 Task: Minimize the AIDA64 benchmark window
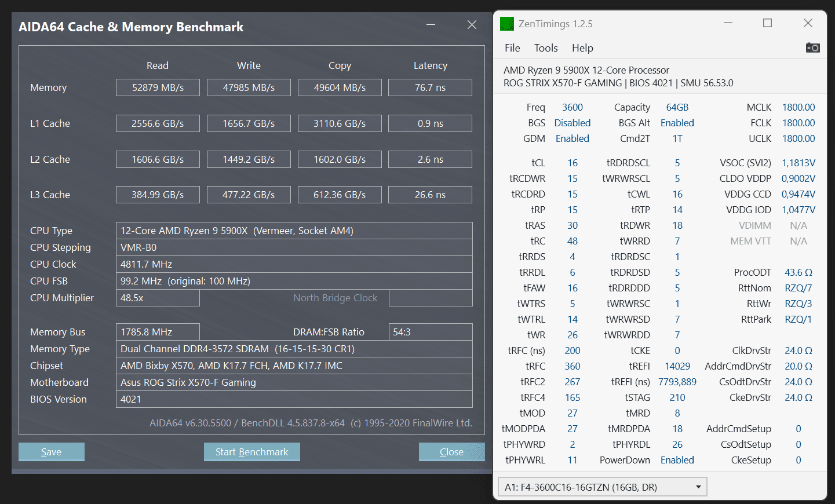[431, 25]
